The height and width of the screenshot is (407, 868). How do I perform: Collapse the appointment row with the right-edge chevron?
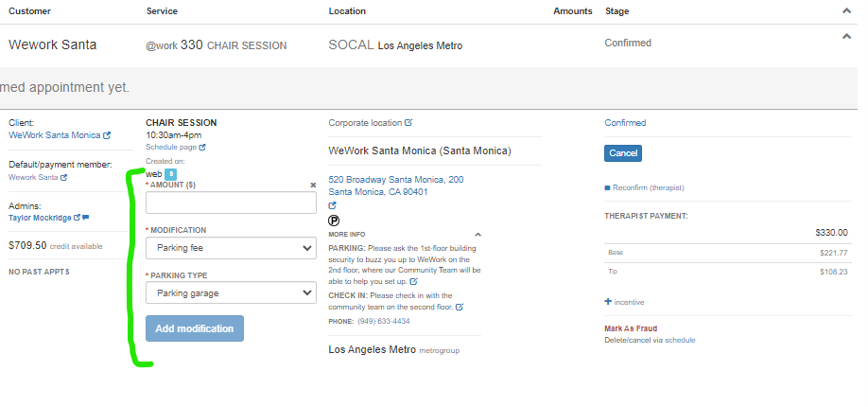pos(845,36)
